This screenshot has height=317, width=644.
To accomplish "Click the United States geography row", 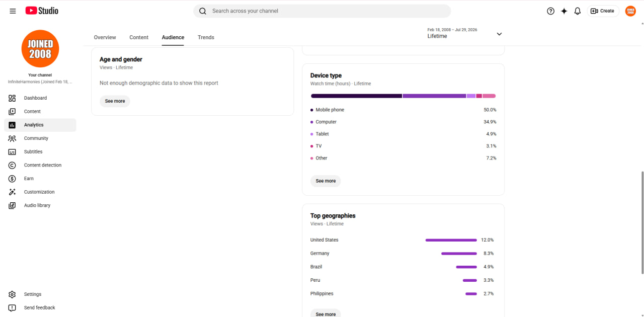I will [x=403, y=240].
